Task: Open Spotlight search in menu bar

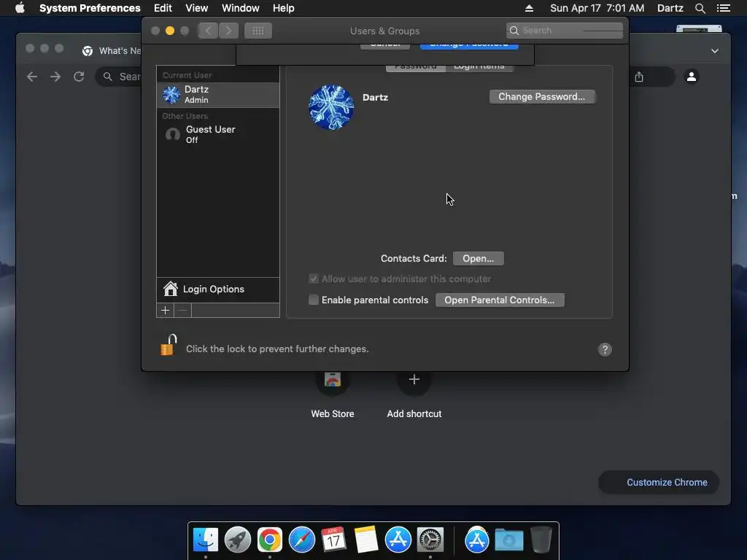Action: (x=700, y=8)
